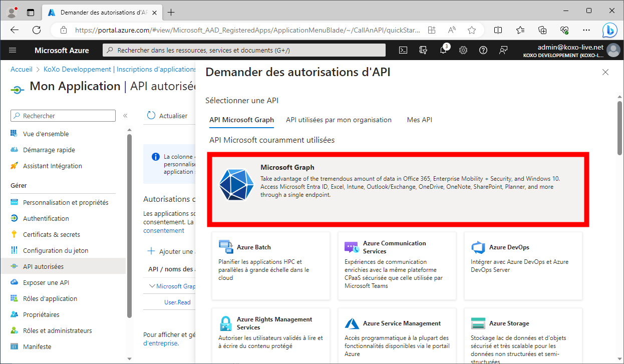This screenshot has height=364, width=624.
Task: Follow the consentement link
Action: click(164, 230)
